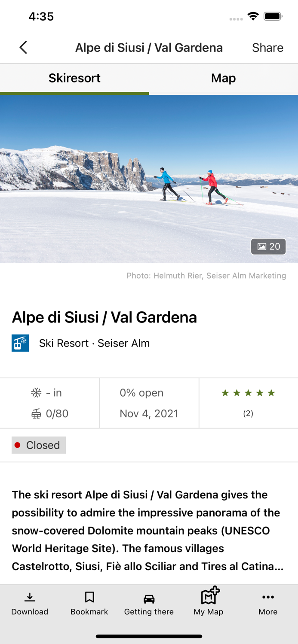298x644 pixels.
Task: Tap the Wi-Fi status icon
Action: click(253, 16)
